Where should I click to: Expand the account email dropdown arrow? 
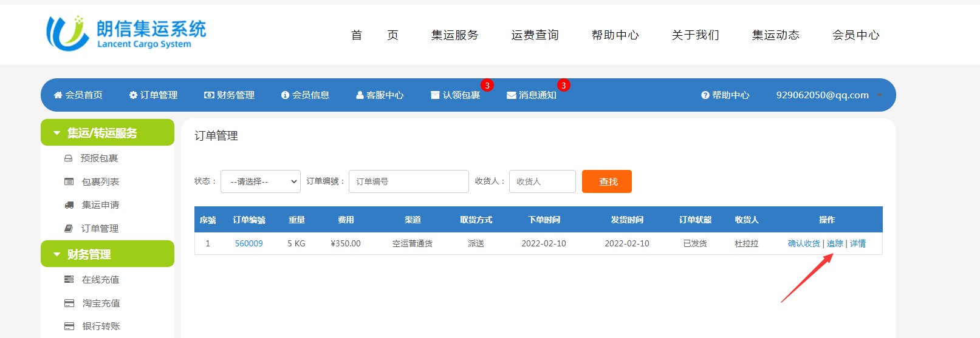point(879,95)
